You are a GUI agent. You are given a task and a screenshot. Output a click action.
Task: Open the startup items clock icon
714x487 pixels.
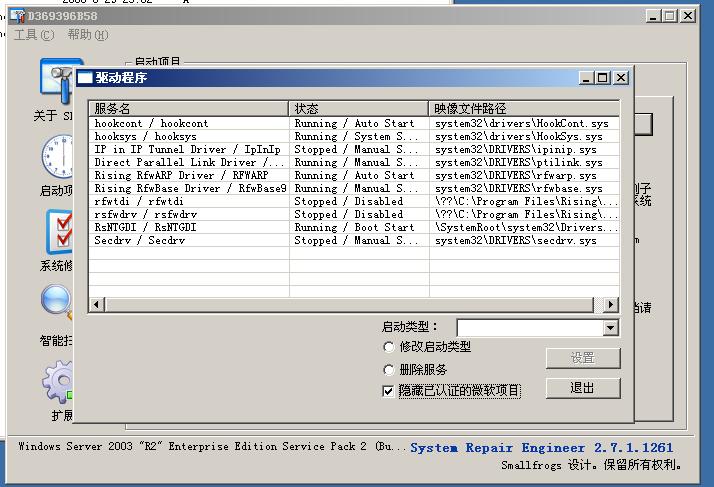point(57,156)
